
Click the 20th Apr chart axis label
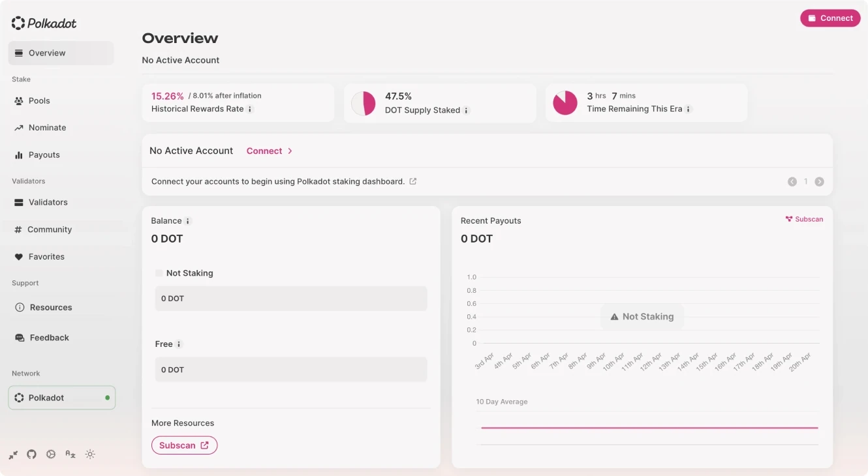pos(800,361)
